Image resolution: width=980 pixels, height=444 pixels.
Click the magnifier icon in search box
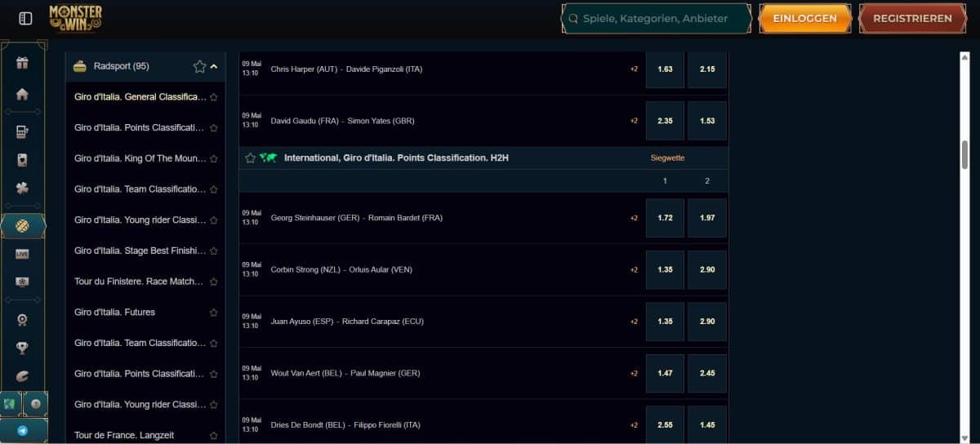[573, 18]
